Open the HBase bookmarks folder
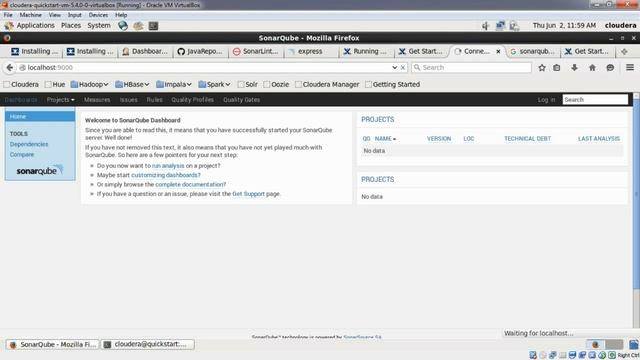Screen dimensions: 640x360 click(132, 84)
